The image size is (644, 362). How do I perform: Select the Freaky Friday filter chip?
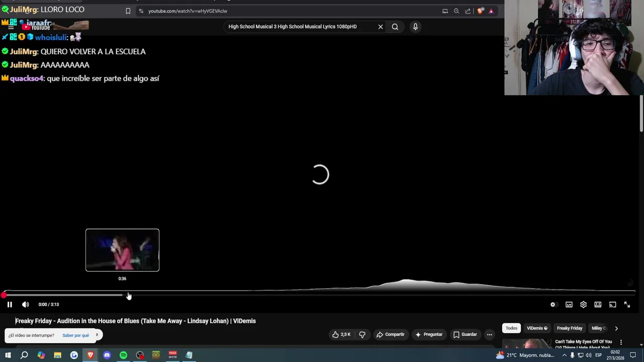[x=570, y=328]
